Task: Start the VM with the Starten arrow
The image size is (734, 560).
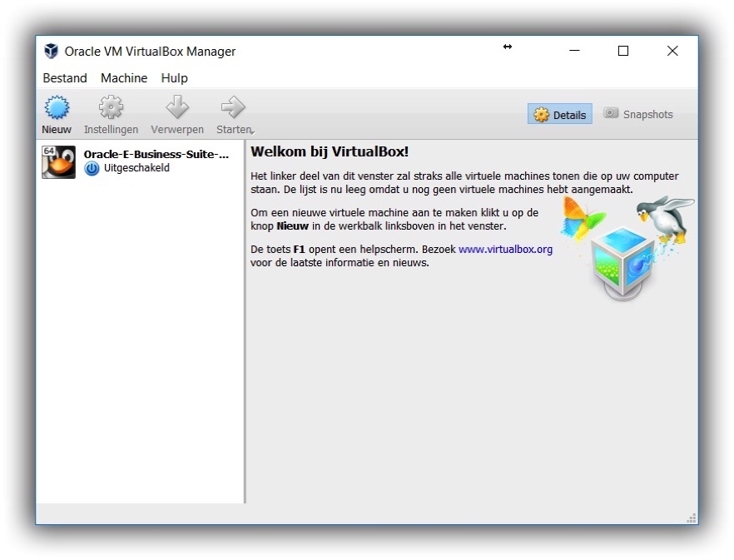Action: pyautogui.click(x=233, y=107)
